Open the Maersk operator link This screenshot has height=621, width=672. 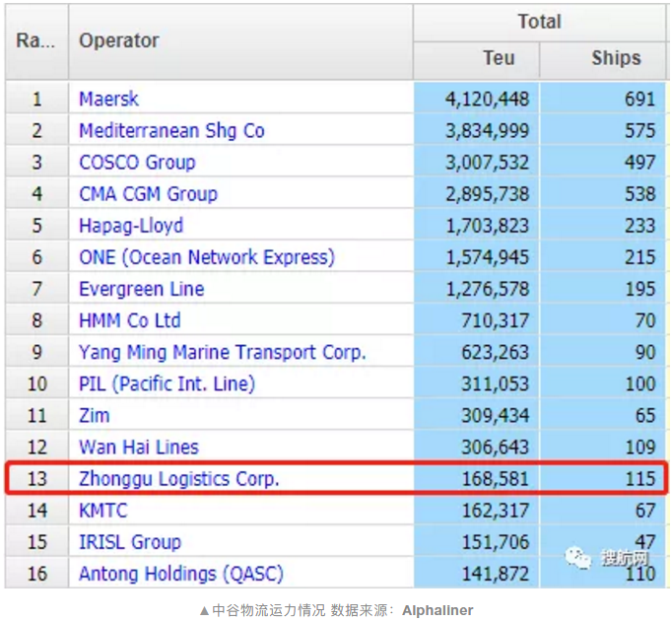tap(109, 99)
